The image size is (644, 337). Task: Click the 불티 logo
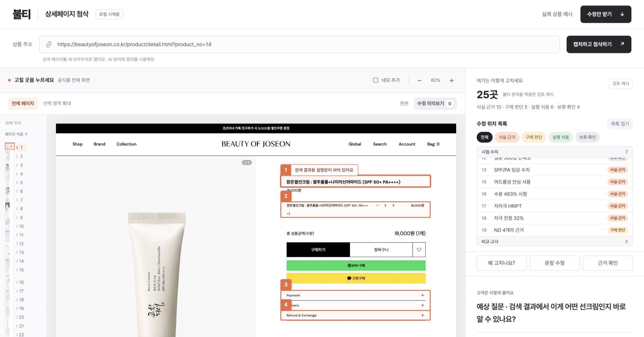(x=21, y=14)
